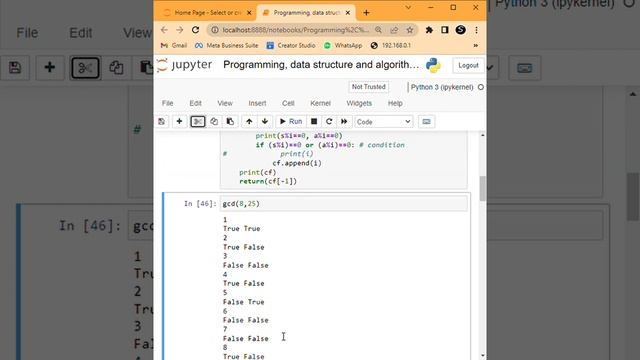Click the Not Trusted button
Screen dimensions: 640x360
(369, 87)
